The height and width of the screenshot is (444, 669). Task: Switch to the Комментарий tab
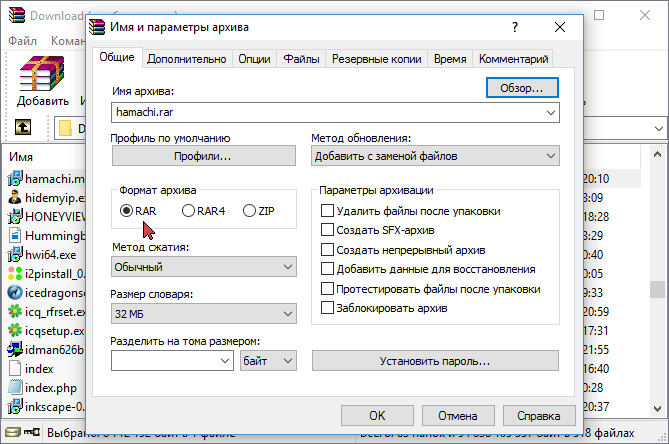pyautogui.click(x=513, y=59)
